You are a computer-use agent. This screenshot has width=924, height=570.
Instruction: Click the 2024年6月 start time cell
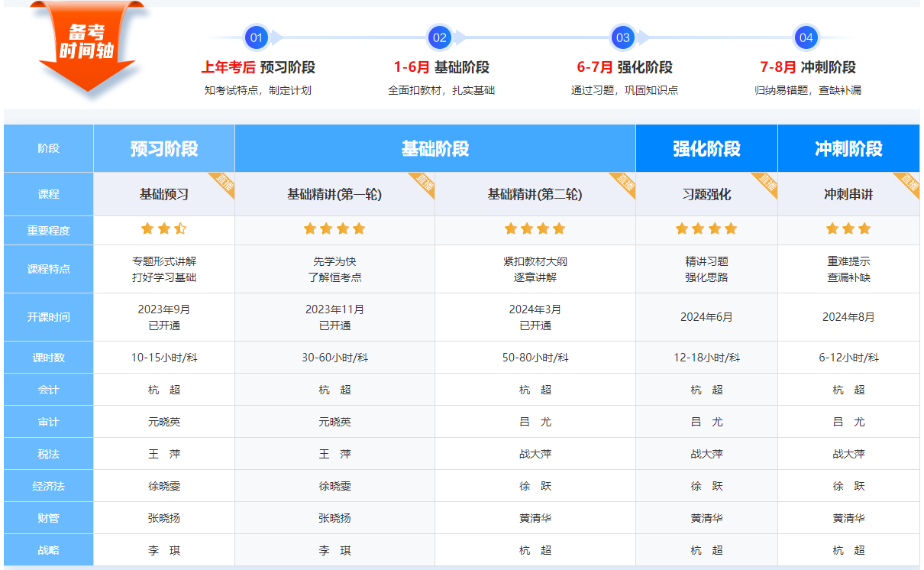click(706, 317)
